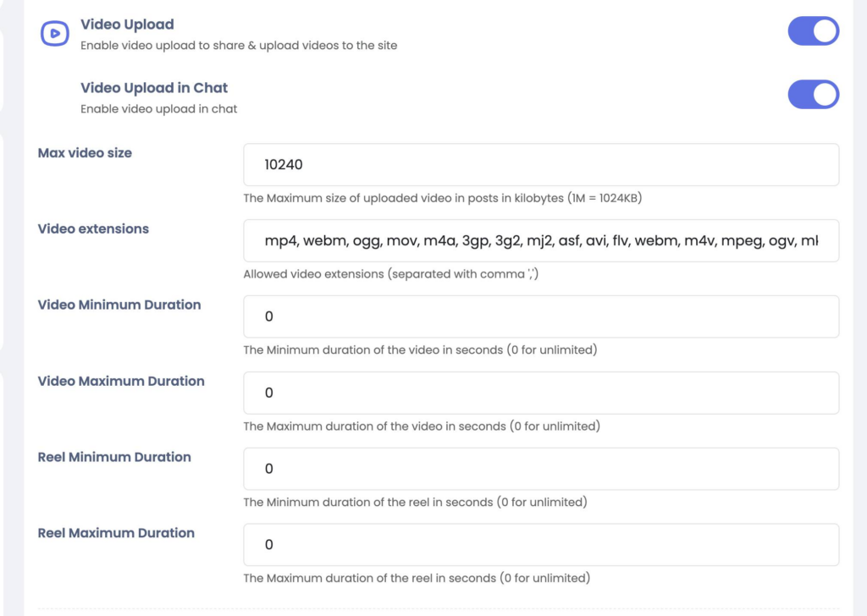Click the Video Upload heading text
The image size is (867, 616).
click(127, 25)
